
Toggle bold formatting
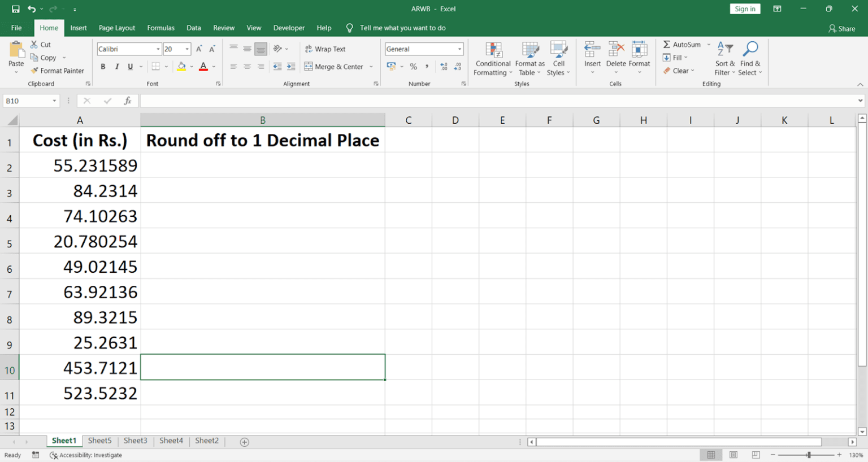[x=103, y=66]
